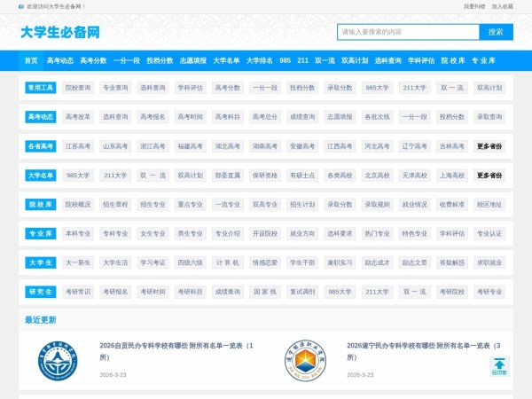Expand 更多省份 in the 各省高考 row

click(x=489, y=146)
